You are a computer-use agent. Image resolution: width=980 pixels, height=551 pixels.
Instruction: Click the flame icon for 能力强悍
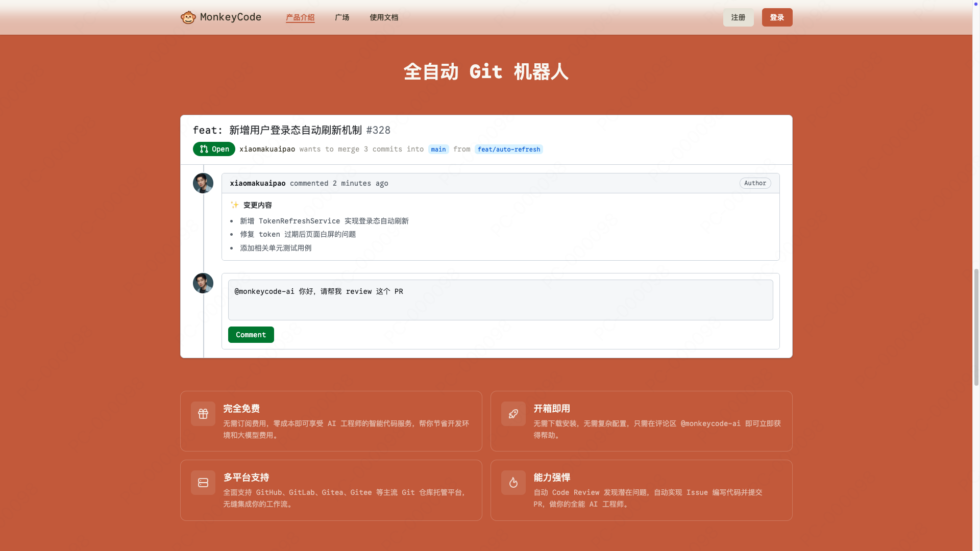click(513, 483)
